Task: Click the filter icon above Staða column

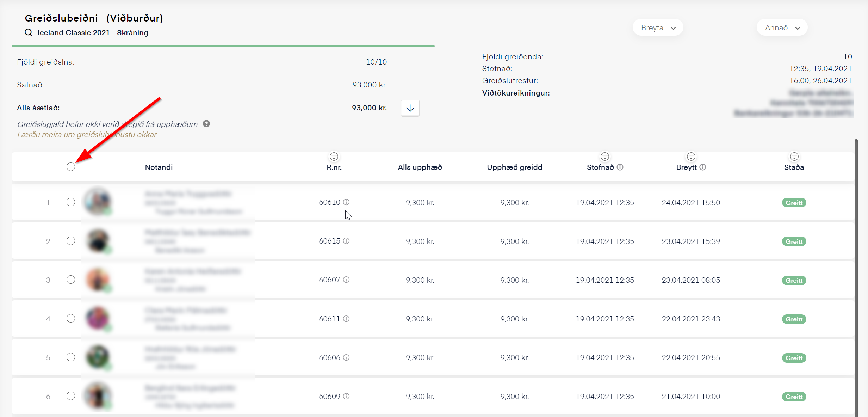Action: click(x=794, y=156)
